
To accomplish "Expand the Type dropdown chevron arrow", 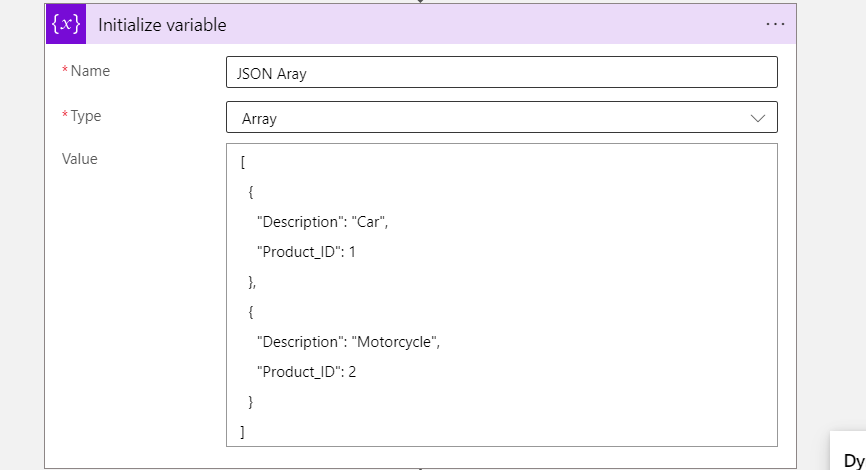I will (x=758, y=118).
